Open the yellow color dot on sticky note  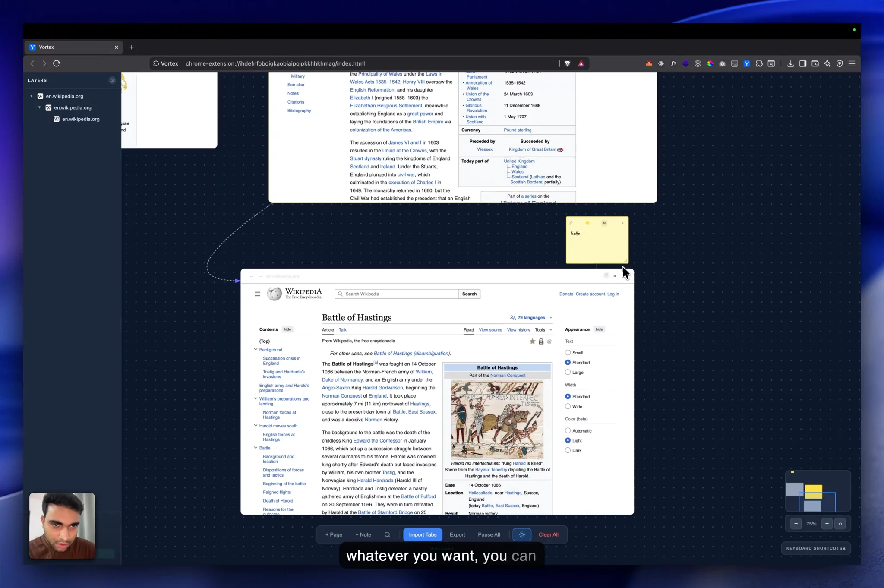(x=587, y=223)
